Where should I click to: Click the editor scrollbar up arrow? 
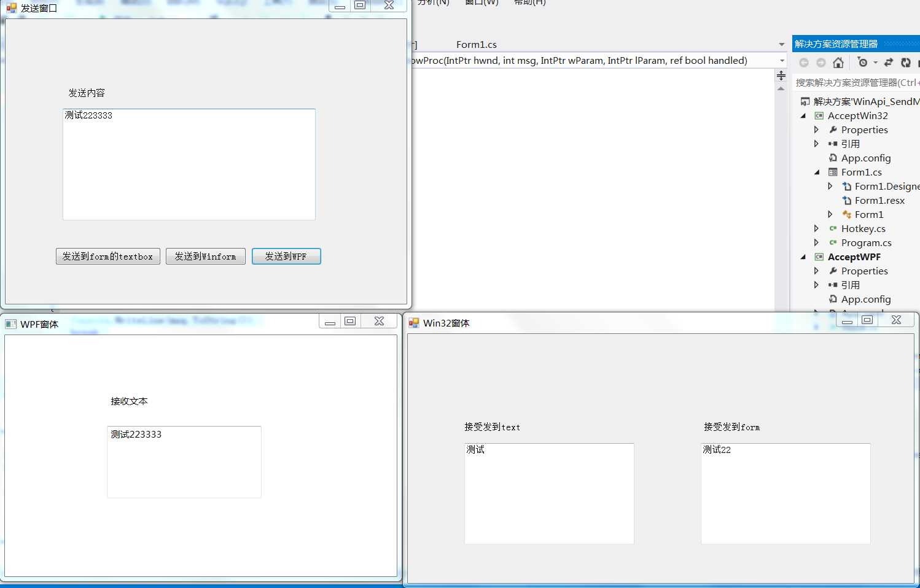tap(781, 89)
